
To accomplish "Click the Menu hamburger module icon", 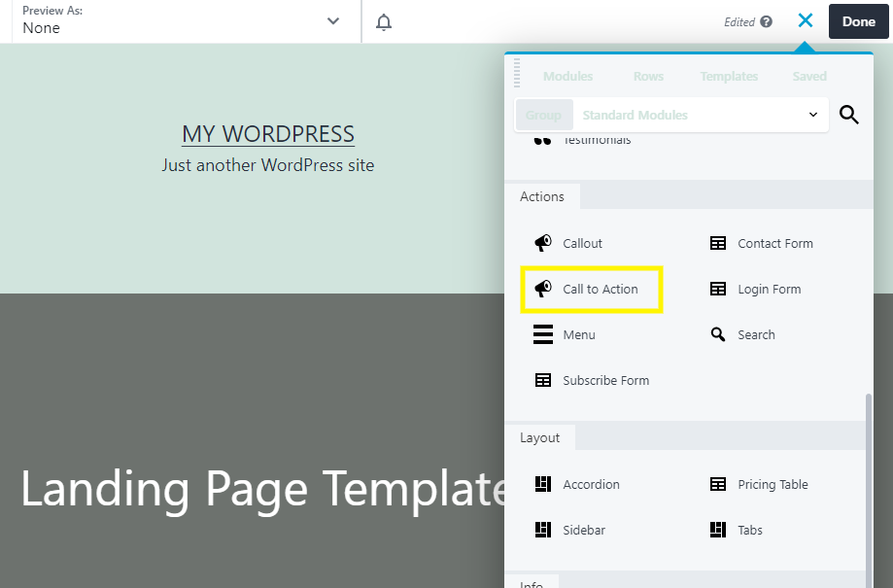I will tap(543, 334).
